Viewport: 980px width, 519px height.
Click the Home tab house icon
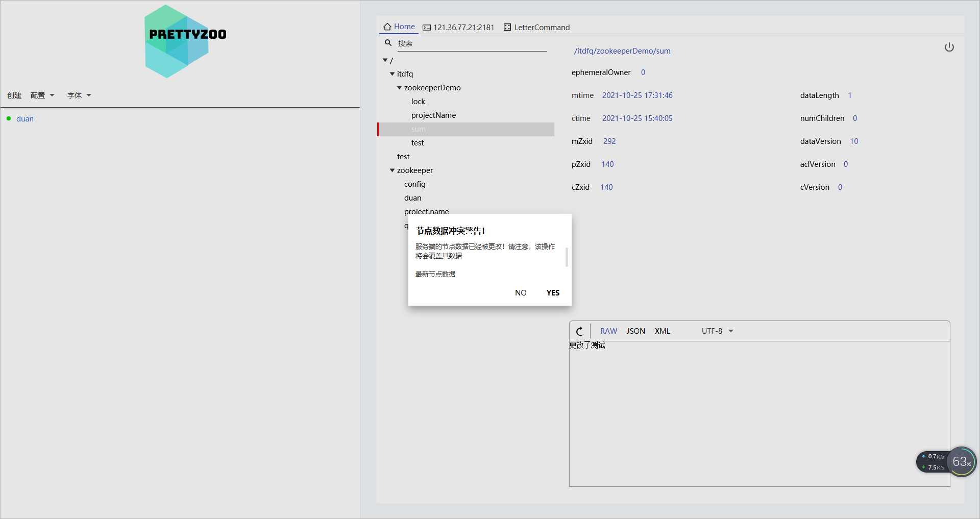click(387, 27)
